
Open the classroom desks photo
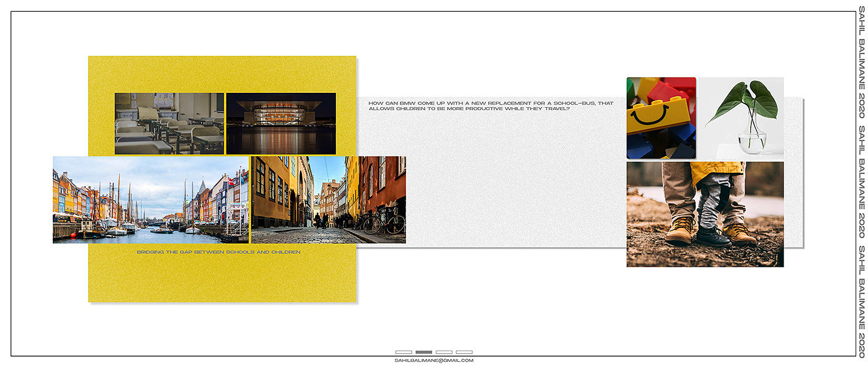click(177, 123)
